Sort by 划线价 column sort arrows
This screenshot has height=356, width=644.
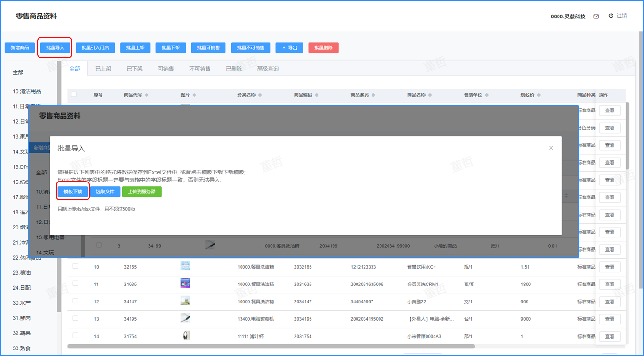click(x=539, y=95)
